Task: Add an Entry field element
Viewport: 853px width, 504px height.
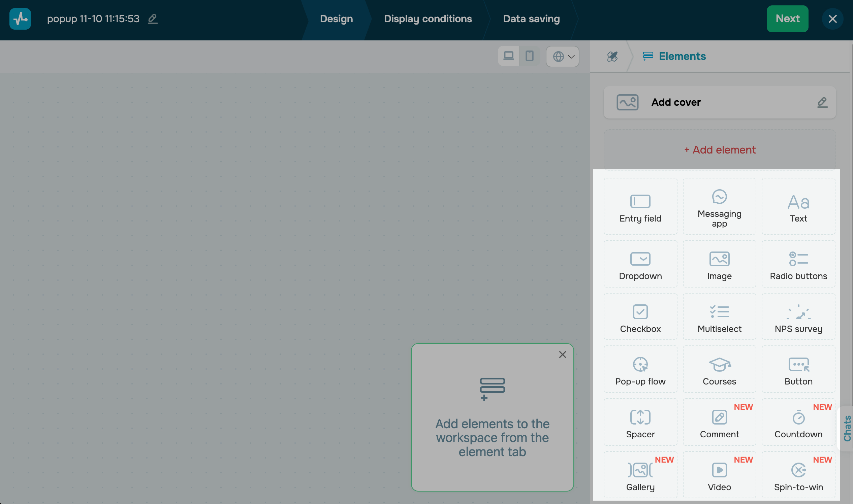Action: pyautogui.click(x=640, y=206)
